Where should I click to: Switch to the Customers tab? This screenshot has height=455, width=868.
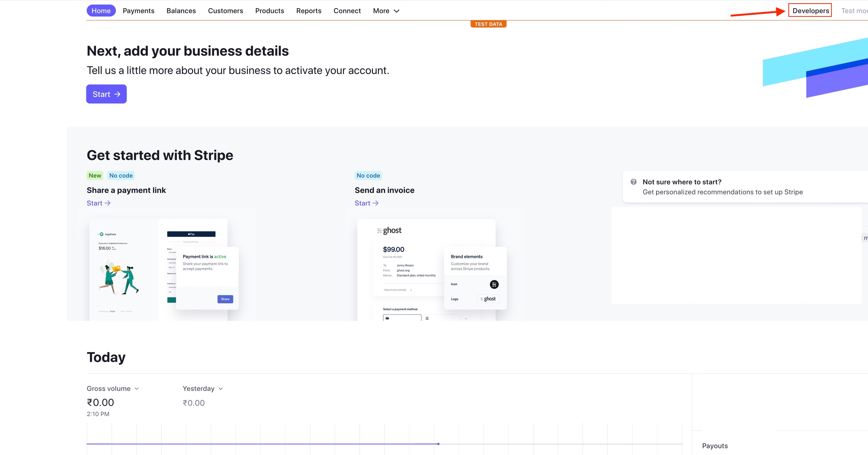225,11
